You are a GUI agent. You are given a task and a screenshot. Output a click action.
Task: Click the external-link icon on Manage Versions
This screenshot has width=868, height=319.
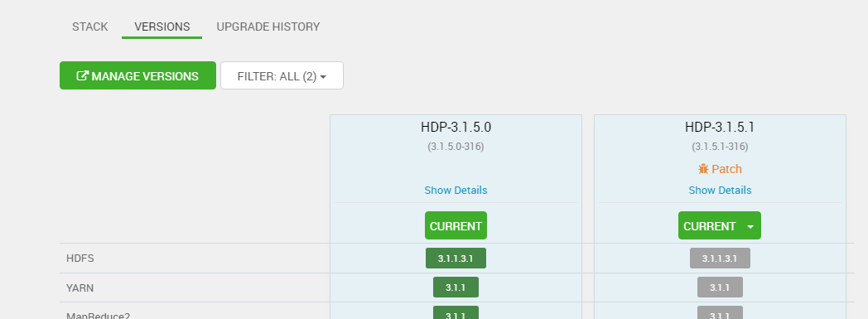click(x=82, y=76)
